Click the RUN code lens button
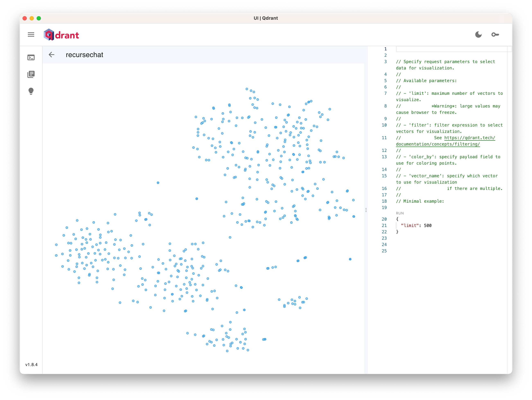The image size is (532, 400). pos(400,213)
